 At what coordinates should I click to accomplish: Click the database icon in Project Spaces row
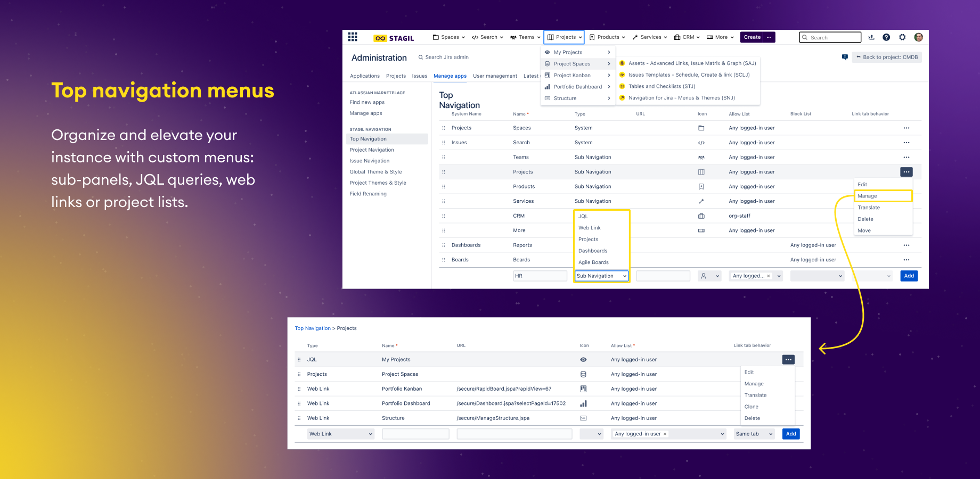click(x=583, y=374)
